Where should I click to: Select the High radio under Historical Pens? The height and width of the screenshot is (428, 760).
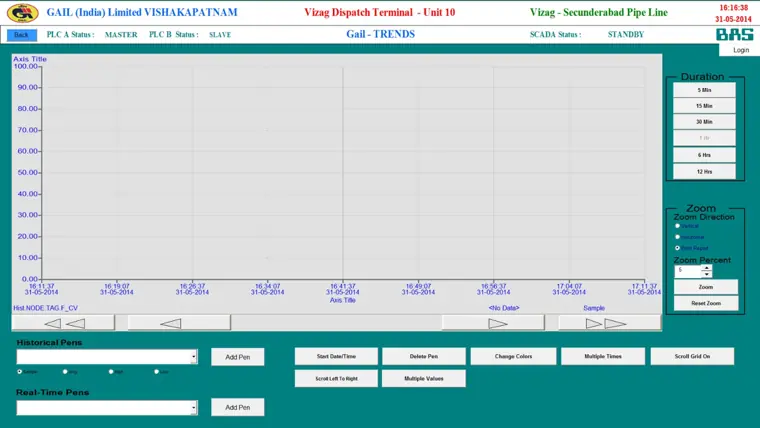click(x=111, y=372)
